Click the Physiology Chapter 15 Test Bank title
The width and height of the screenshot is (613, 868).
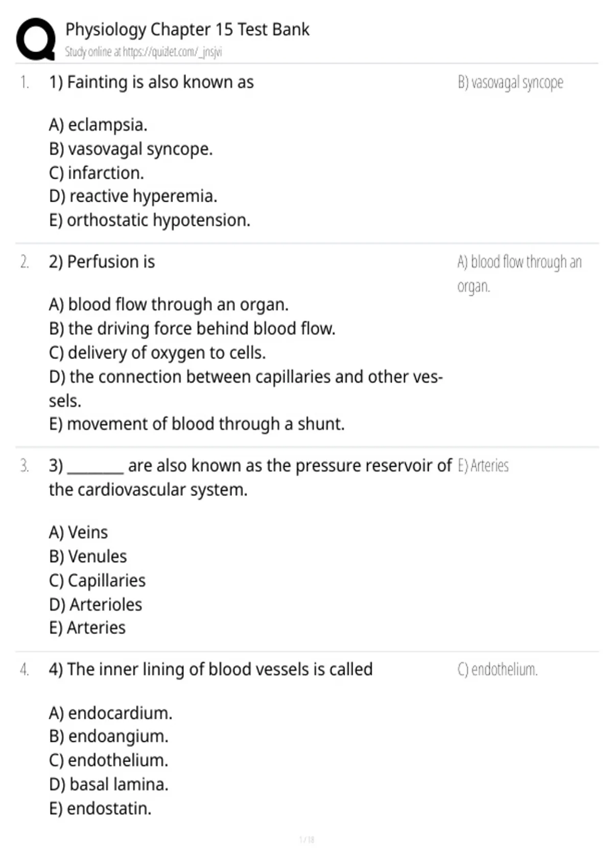tap(187, 30)
